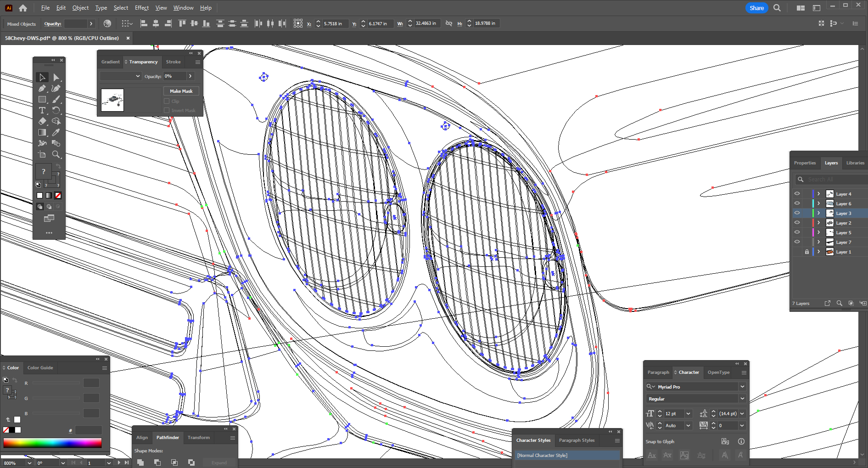
Task: Hide Layer 4 with its eye icon
Action: (797, 194)
